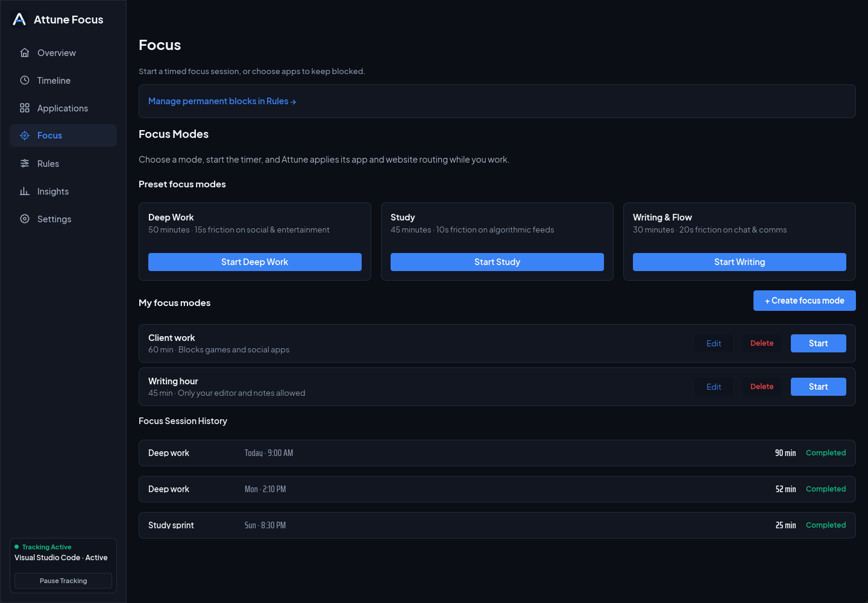Viewport: 868px width, 603px height.
Task: Edit the Writing hour focus mode
Action: point(714,387)
